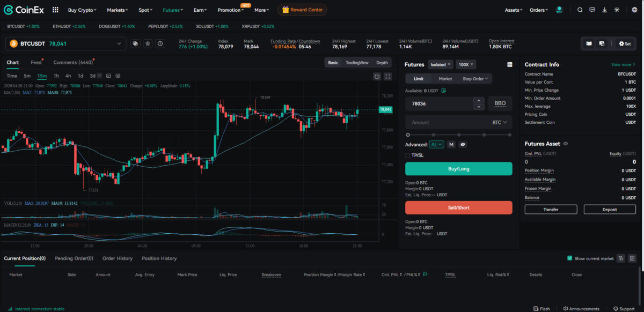Open the Isolated margin mode dropdown

(440, 64)
